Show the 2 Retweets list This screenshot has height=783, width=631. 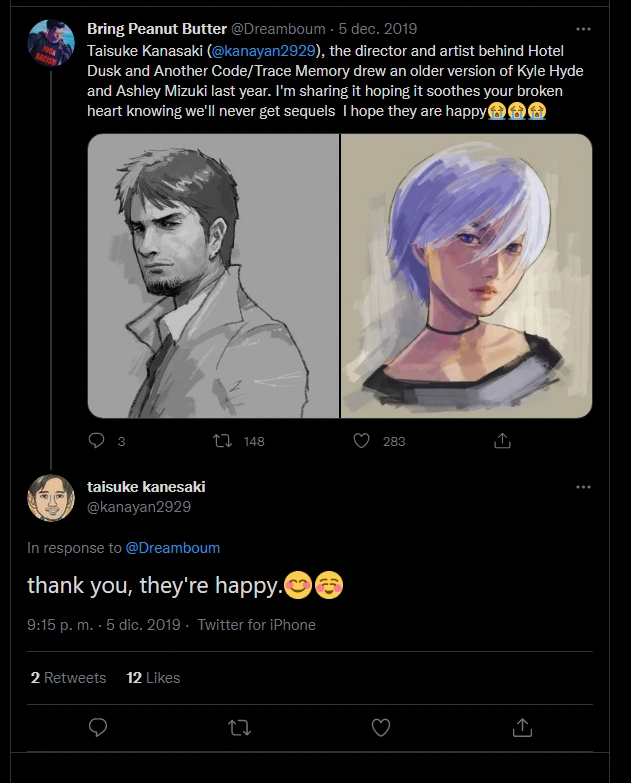pos(68,678)
